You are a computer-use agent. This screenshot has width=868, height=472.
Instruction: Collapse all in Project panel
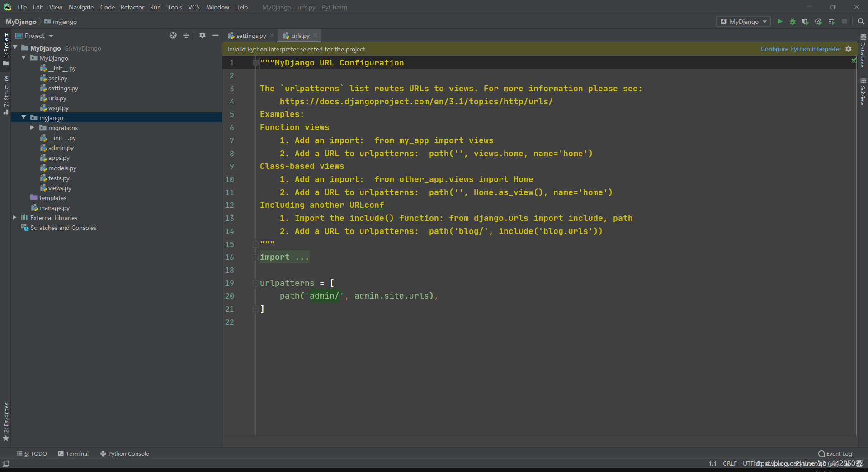(186, 36)
